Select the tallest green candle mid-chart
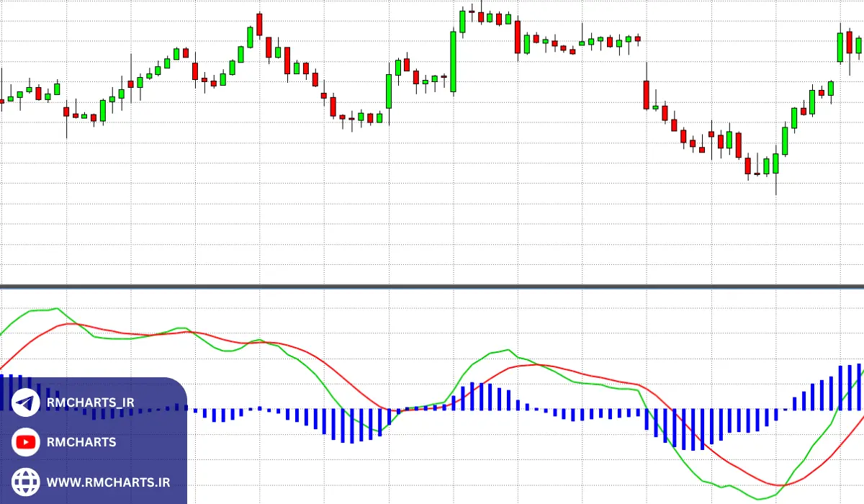864x504 pixels. point(453,61)
